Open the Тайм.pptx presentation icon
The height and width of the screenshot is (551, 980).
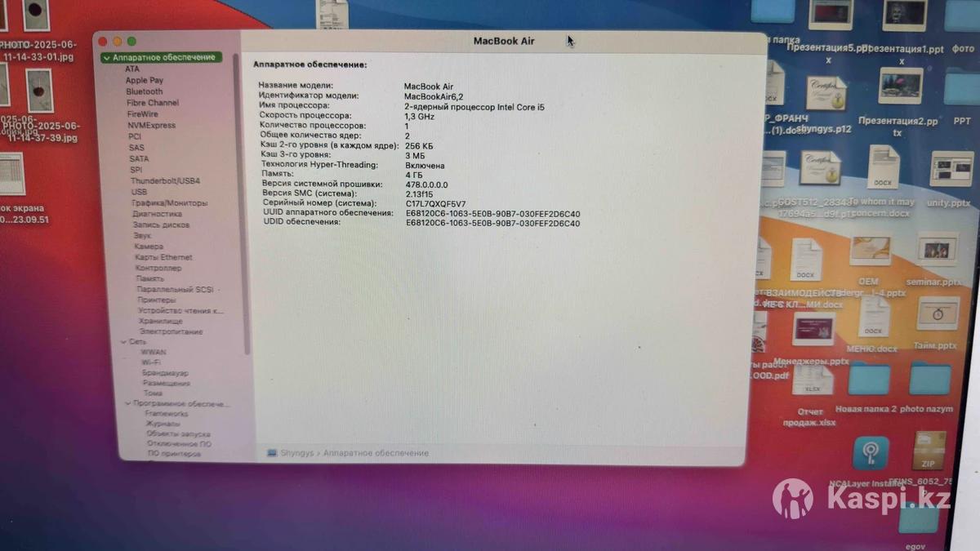click(x=936, y=315)
